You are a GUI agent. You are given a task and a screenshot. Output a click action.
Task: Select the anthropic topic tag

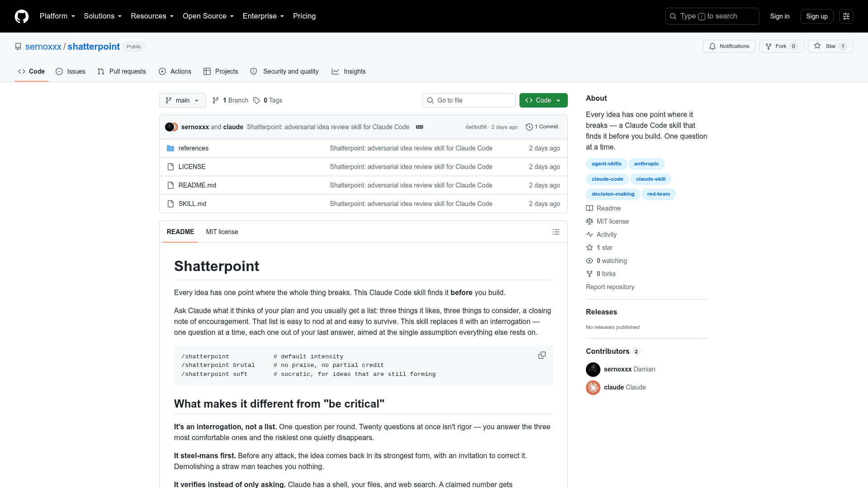pos(646,164)
